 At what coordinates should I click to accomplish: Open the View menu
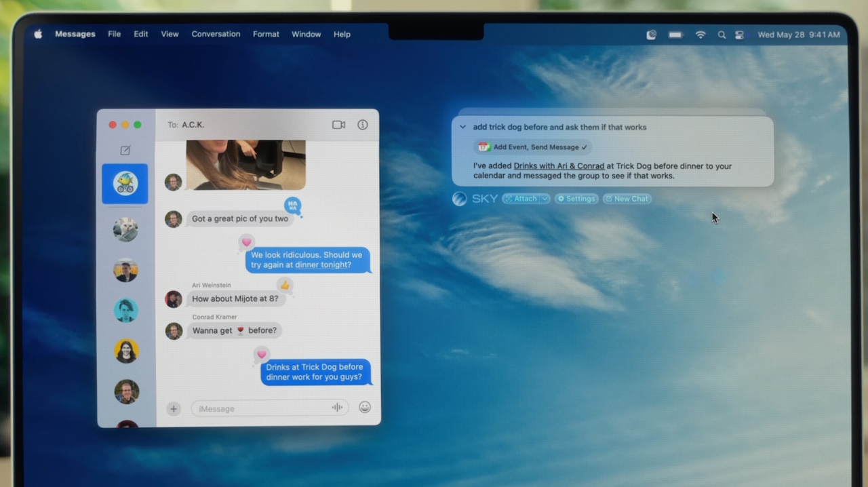click(170, 35)
